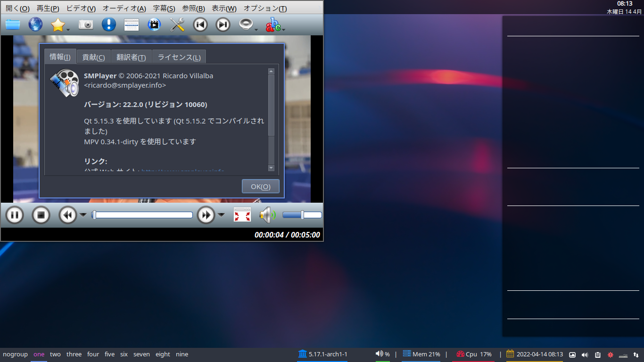Screen dimensions: 644x362
Task: Click the scroll down arrow in the about dialog
Action: pos(271,168)
